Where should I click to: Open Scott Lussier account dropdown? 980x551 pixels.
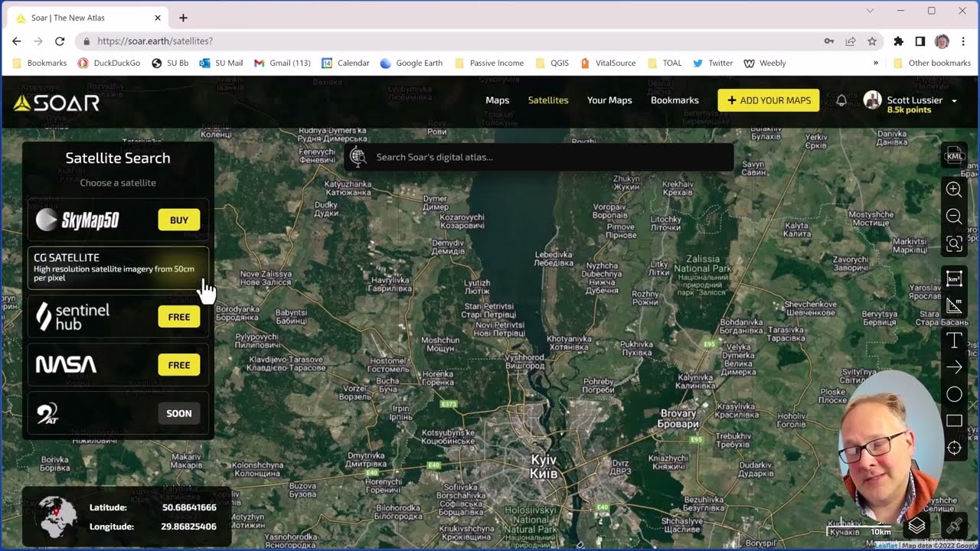coord(954,101)
